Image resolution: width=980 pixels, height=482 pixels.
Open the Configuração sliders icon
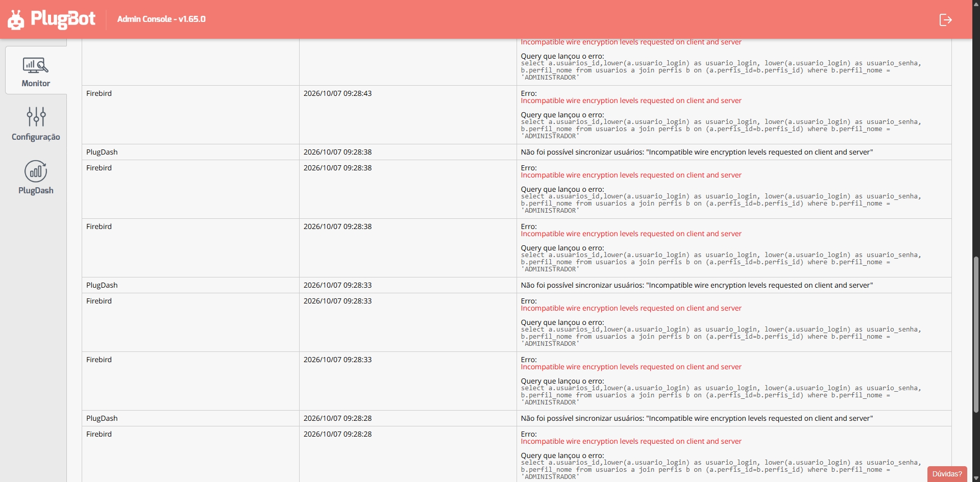pos(36,117)
